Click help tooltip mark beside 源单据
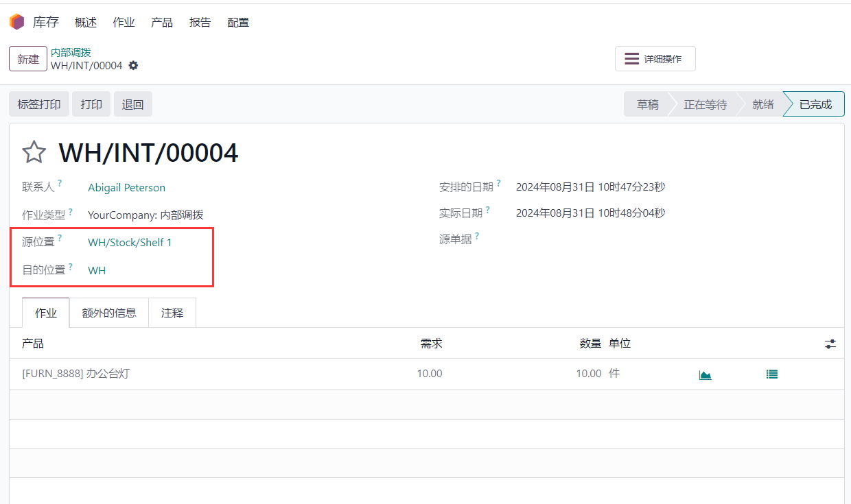This screenshot has width=851, height=504. tap(477, 237)
